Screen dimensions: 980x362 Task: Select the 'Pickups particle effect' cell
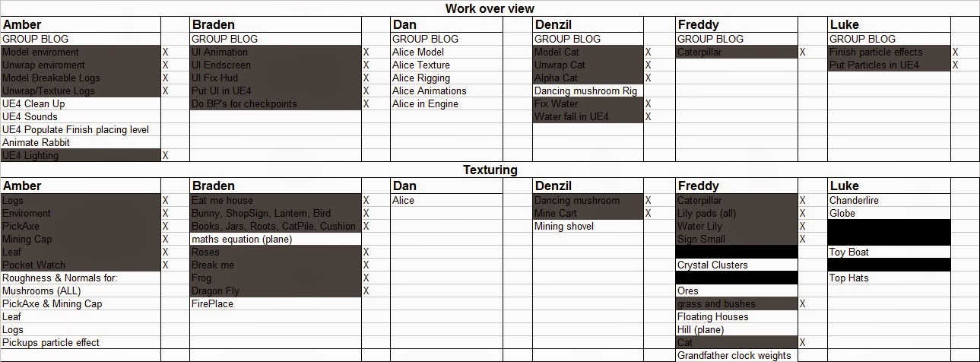[x=81, y=343]
